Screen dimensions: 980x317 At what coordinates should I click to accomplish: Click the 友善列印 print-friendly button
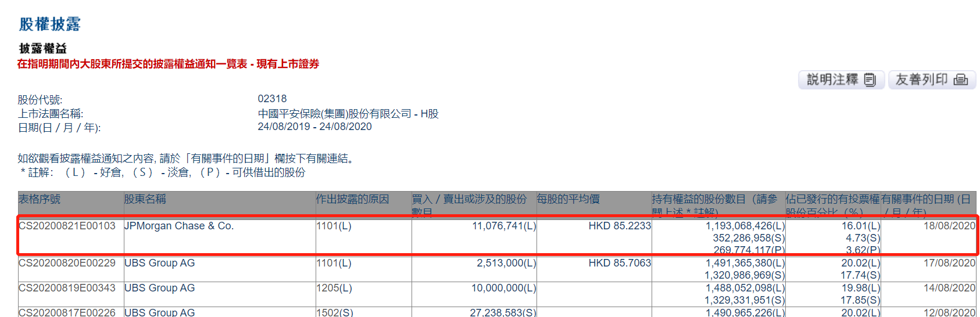click(x=932, y=80)
